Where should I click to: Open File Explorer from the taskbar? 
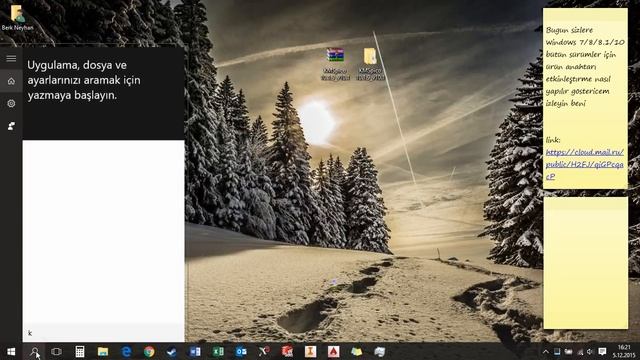point(103,351)
